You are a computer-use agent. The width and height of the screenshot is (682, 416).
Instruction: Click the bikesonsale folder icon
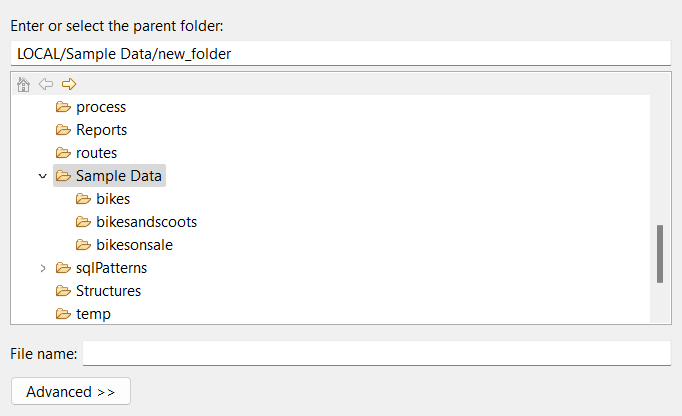pyautogui.click(x=84, y=245)
